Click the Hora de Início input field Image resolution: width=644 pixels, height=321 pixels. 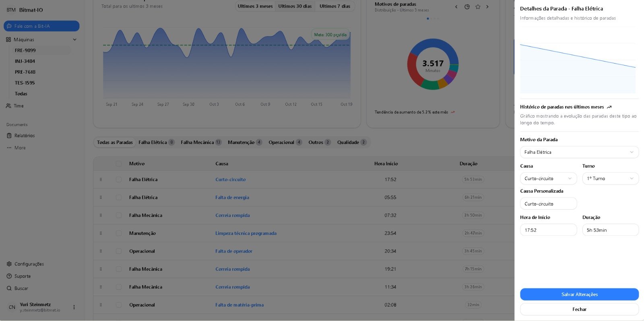coord(548,230)
